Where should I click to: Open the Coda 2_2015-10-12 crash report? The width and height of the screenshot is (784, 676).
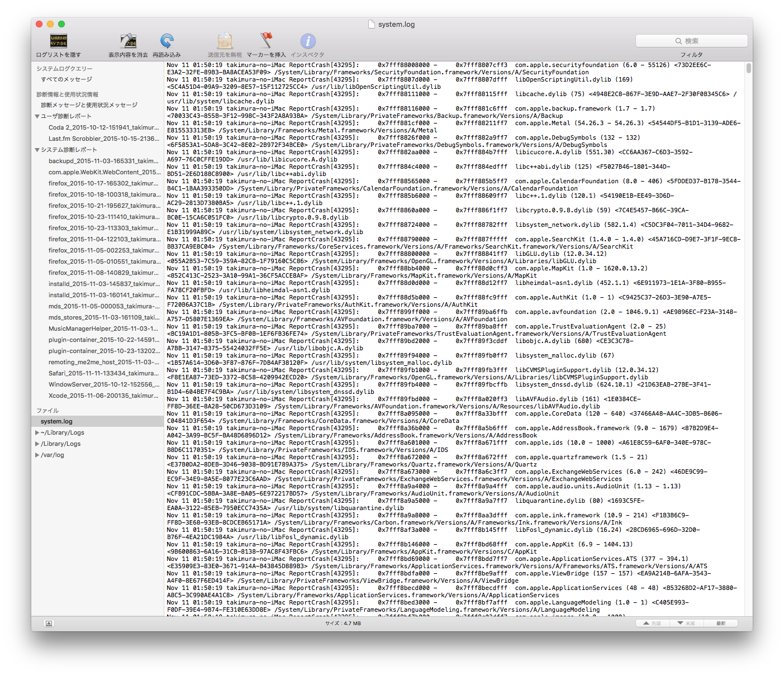tap(104, 127)
